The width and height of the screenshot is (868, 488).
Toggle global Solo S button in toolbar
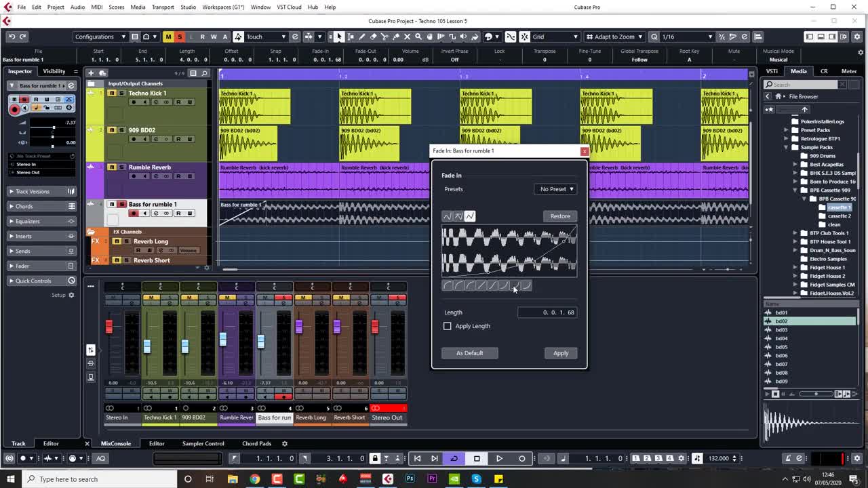[180, 37]
